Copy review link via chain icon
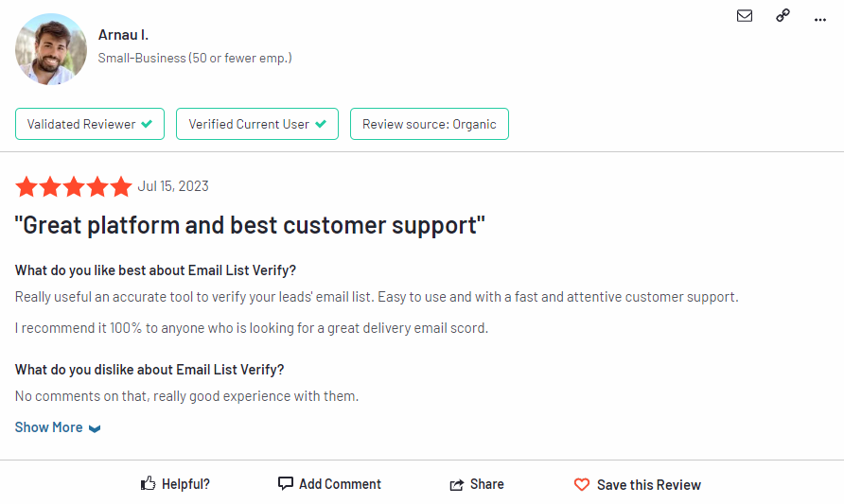Image resolution: width=844 pixels, height=504 pixels. pyautogui.click(x=782, y=15)
